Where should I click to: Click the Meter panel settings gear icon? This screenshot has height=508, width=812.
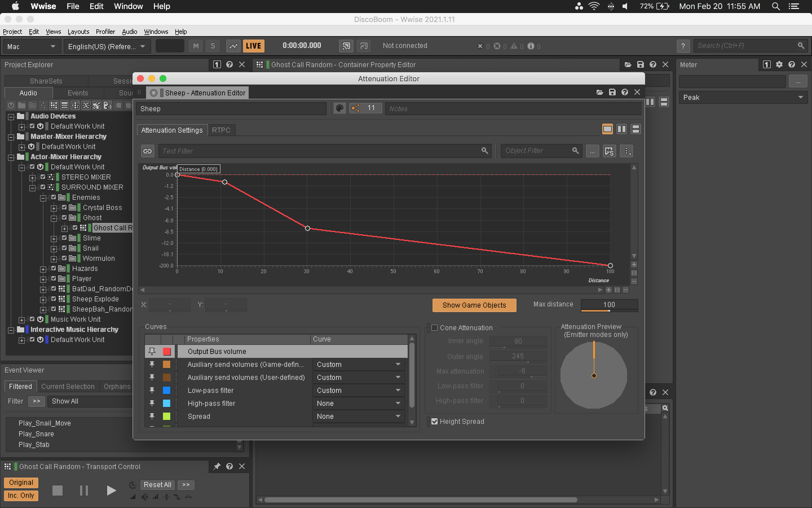[x=779, y=65]
